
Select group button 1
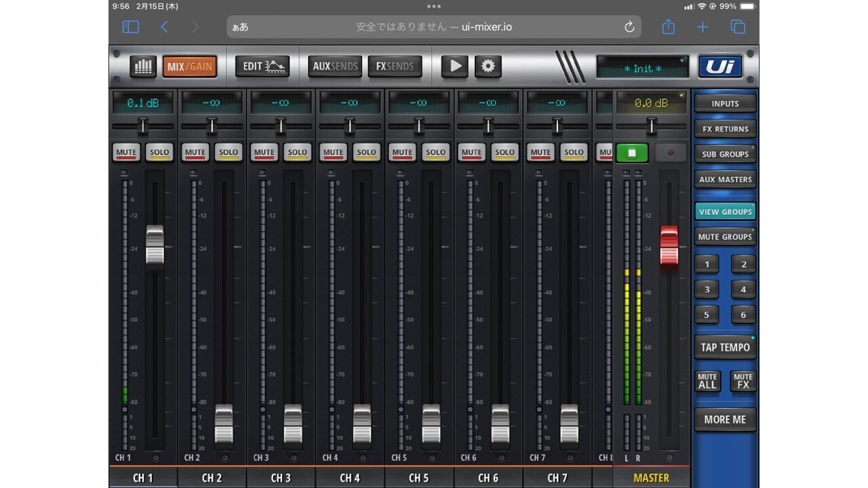pyautogui.click(x=707, y=265)
